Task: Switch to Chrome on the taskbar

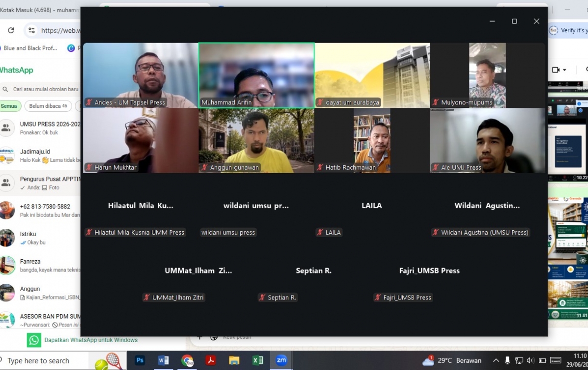Action: (187, 361)
